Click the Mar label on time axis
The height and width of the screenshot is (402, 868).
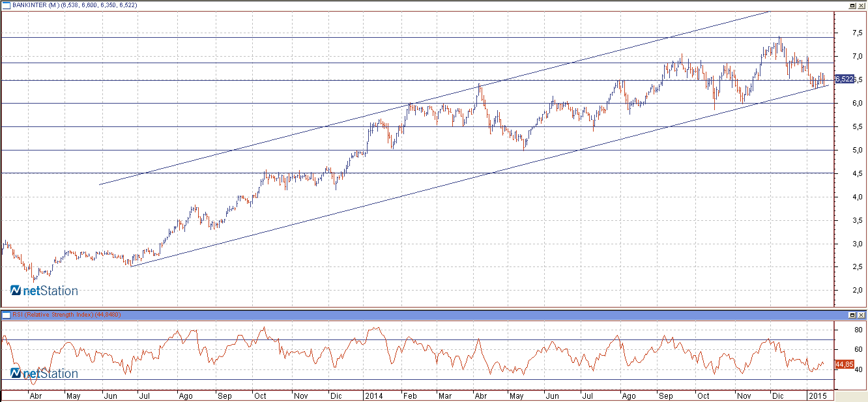446,395
